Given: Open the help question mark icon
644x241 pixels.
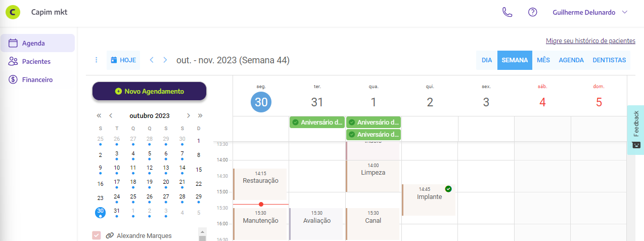Looking at the screenshot, I should [532, 12].
